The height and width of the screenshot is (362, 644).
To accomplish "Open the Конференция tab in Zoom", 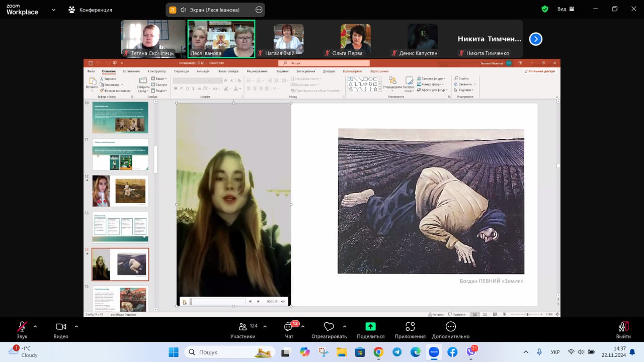I will [91, 10].
